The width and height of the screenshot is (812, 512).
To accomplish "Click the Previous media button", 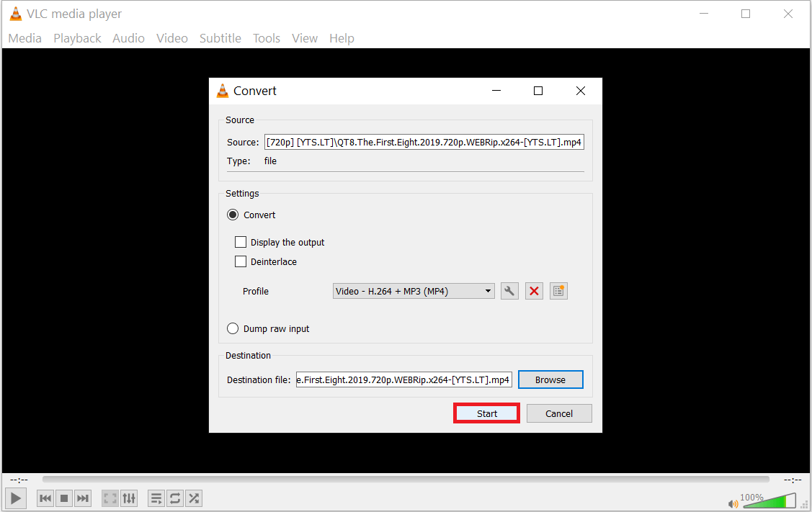I will 45,498.
